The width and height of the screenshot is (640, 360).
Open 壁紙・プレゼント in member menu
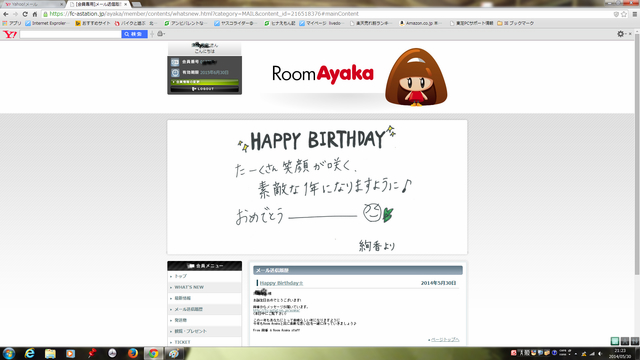click(x=204, y=331)
